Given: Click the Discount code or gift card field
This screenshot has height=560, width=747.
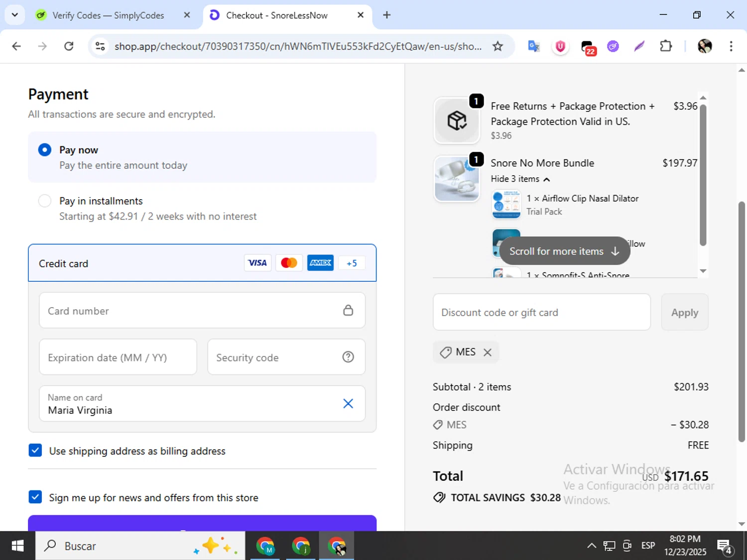Looking at the screenshot, I should [542, 312].
